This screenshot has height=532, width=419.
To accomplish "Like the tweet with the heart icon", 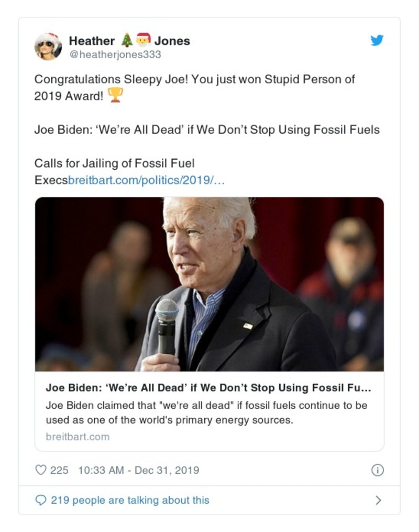I will [40, 470].
